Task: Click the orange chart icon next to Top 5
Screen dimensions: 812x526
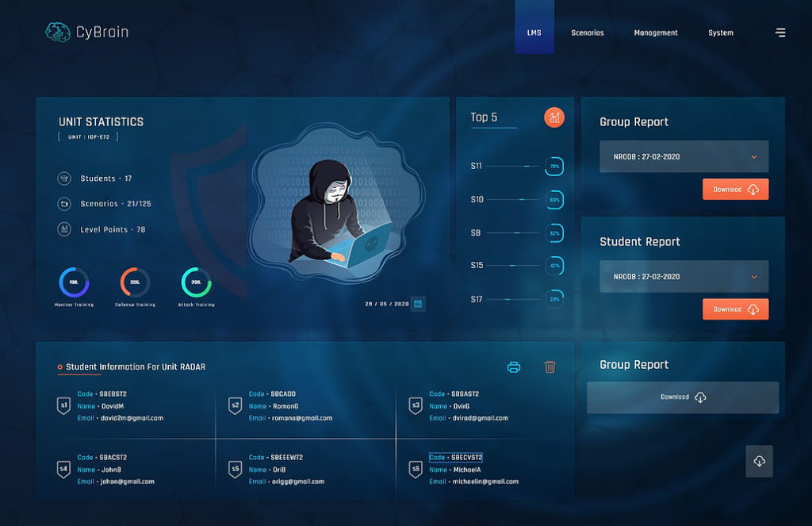Action: pos(555,117)
